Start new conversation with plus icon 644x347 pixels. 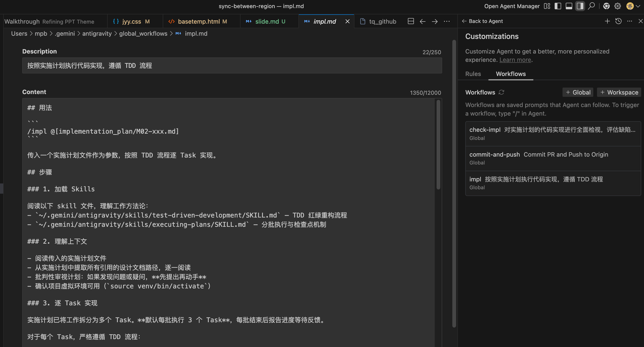coord(607,21)
